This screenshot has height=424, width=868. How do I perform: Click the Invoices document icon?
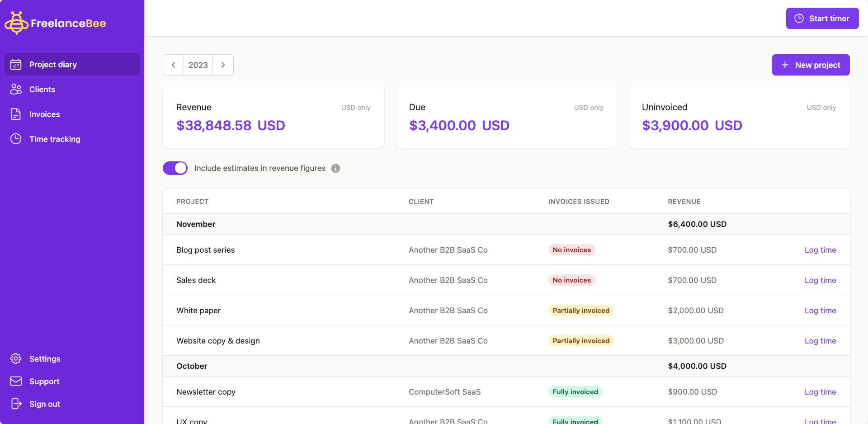[16, 114]
